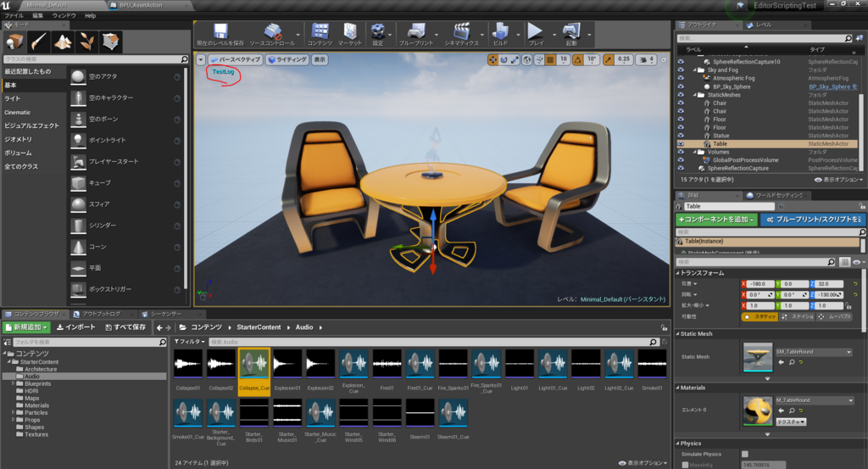Collapse Materials section in details
This screenshot has width=868, height=469.
point(677,388)
